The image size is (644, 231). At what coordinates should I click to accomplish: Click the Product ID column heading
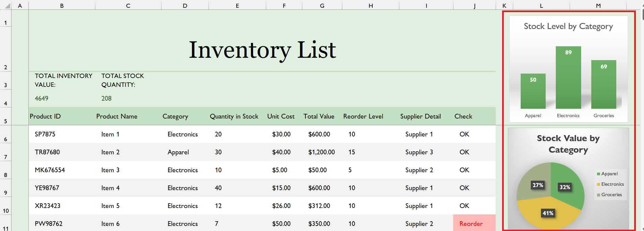tap(45, 116)
